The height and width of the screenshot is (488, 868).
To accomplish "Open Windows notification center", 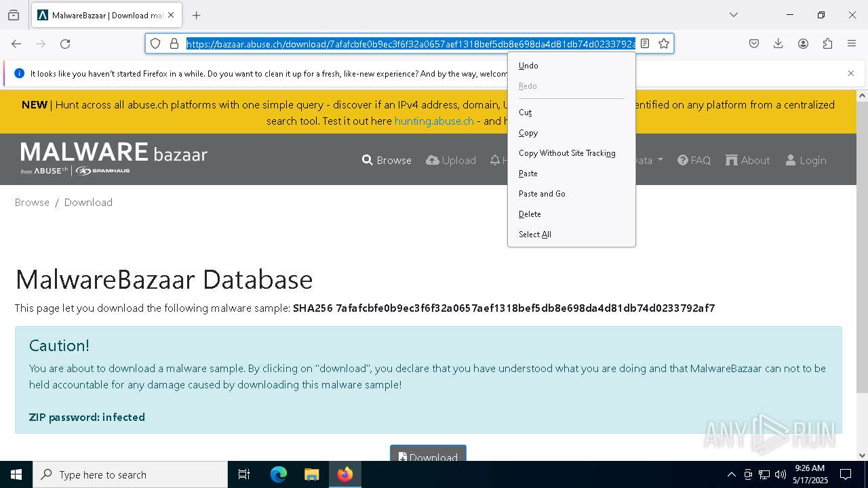I will point(846,474).
